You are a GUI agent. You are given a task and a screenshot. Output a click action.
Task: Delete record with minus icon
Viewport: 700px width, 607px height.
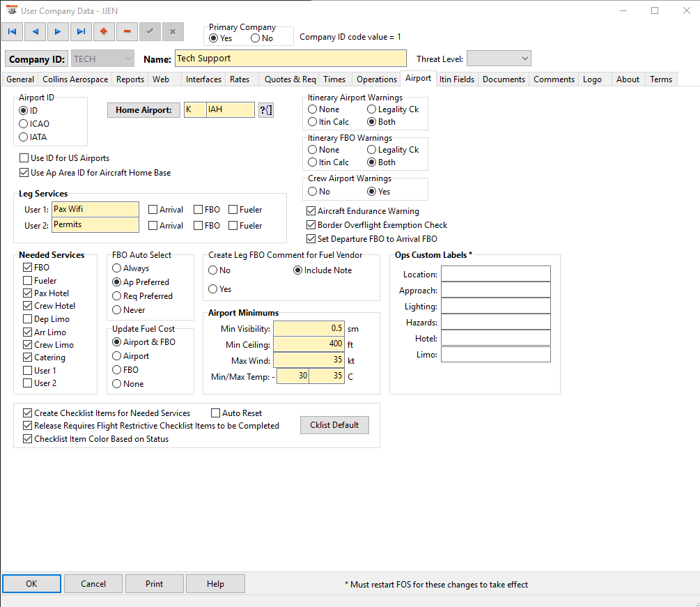coord(127,32)
